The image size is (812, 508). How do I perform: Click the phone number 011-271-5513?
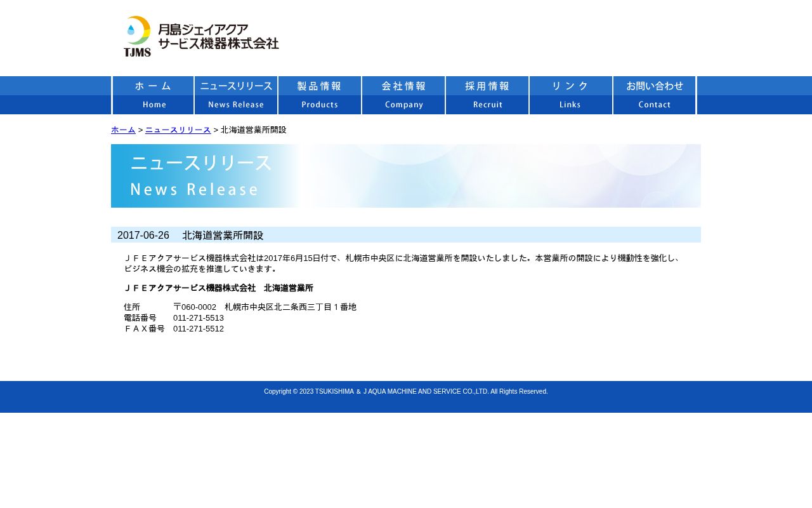pos(199,317)
